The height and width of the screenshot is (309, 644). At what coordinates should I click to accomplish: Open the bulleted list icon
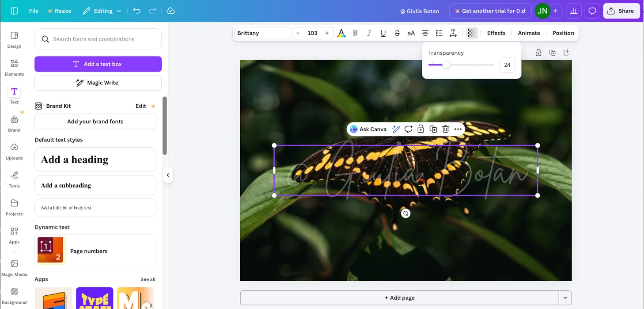439,33
